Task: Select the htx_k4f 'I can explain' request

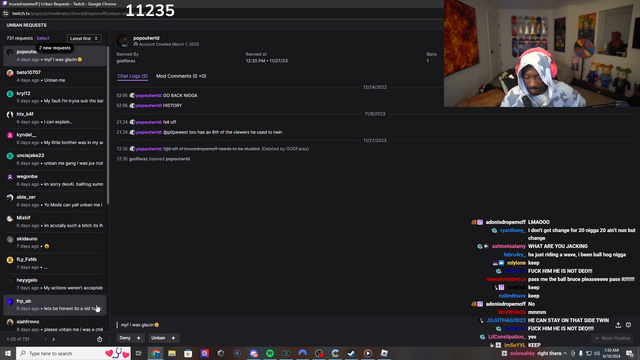Action: [55, 118]
